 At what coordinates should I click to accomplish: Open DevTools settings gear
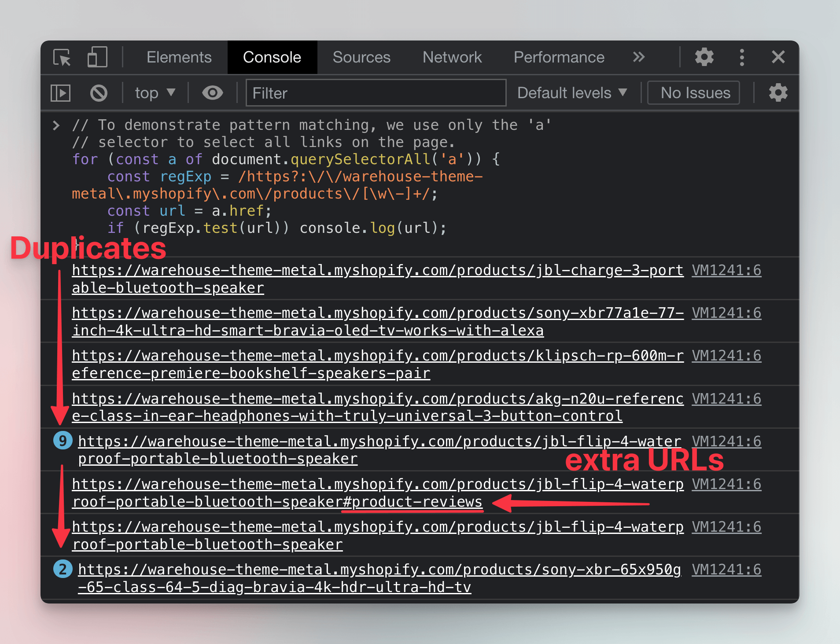(704, 57)
